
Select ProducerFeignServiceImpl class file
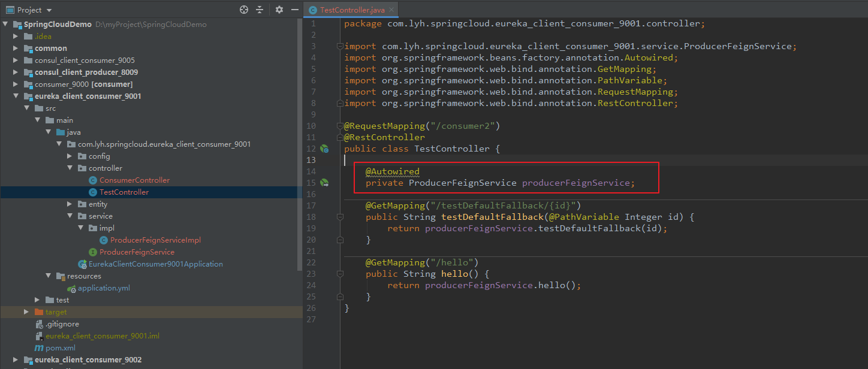click(x=155, y=240)
